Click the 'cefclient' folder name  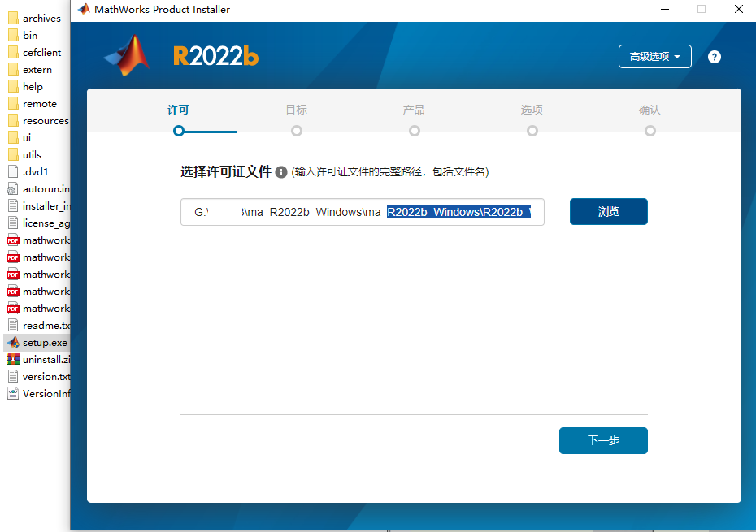click(42, 53)
